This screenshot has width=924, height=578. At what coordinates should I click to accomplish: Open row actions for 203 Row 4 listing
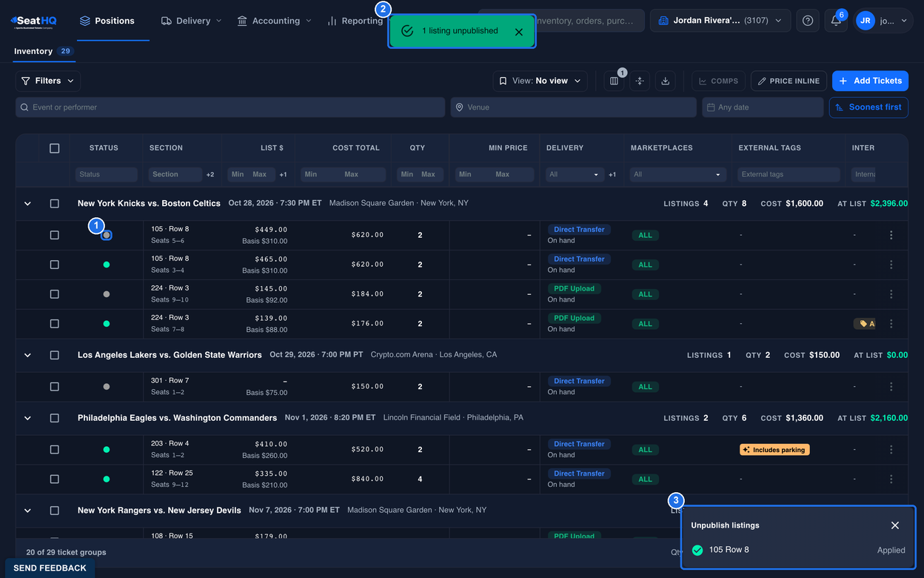pos(891,450)
